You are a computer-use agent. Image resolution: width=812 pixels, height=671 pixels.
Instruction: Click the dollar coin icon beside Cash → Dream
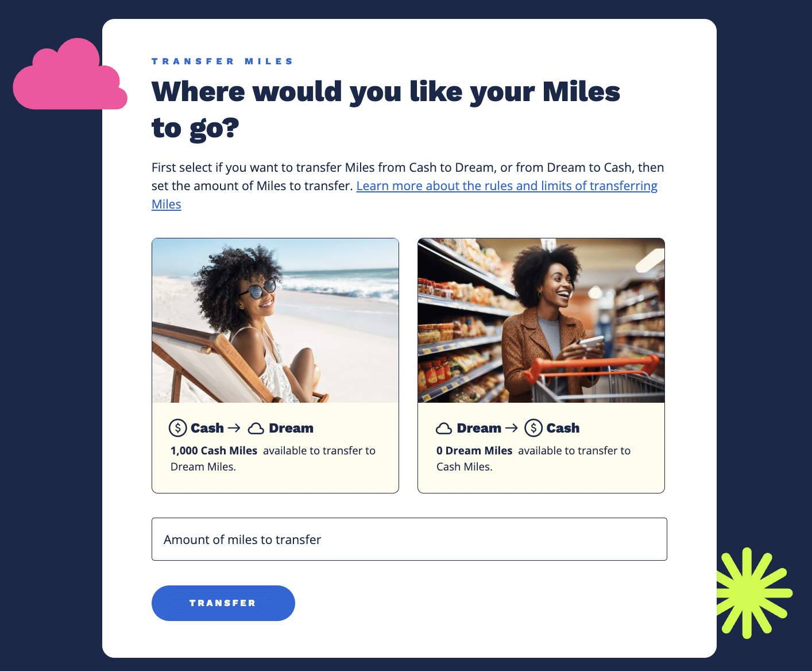[x=177, y=428]
